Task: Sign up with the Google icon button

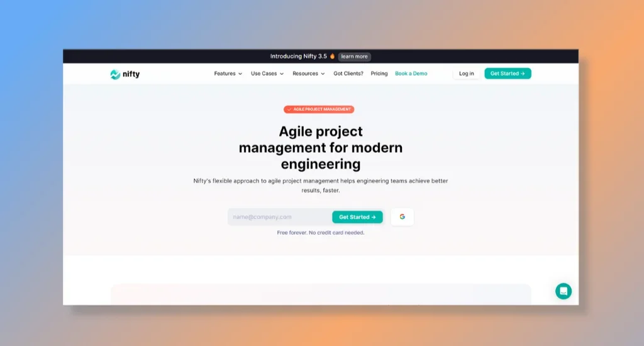Action: (x=402, y=217)
